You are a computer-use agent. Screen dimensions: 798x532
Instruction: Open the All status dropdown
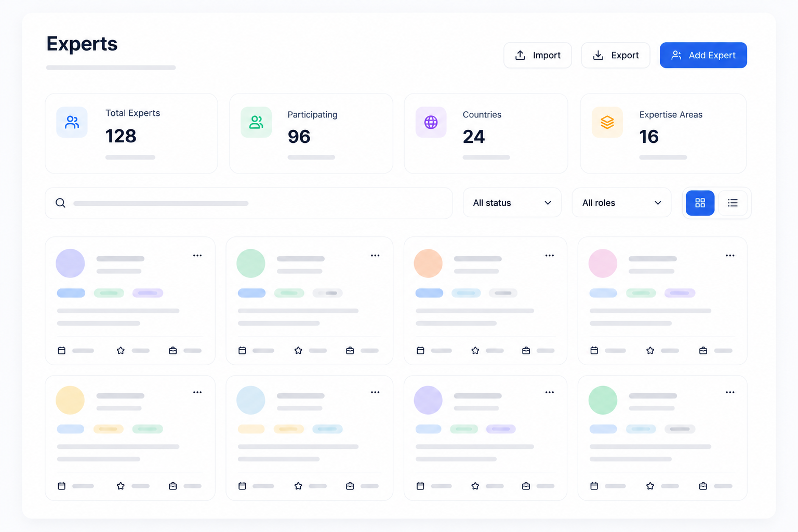pyautogui.click(x=512, y=203)
